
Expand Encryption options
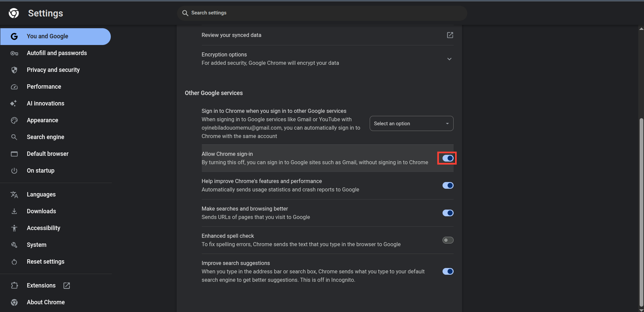[x=449, y=59]
